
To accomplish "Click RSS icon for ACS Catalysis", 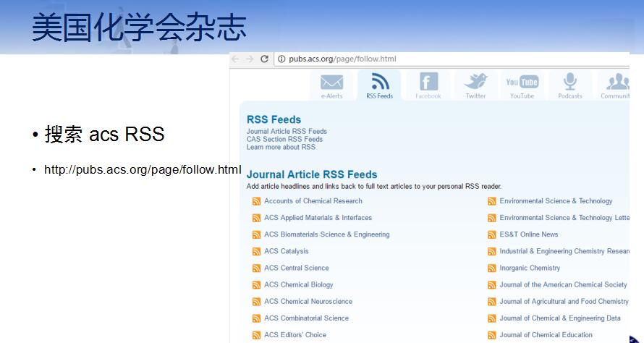I will [x=256, y=251].
